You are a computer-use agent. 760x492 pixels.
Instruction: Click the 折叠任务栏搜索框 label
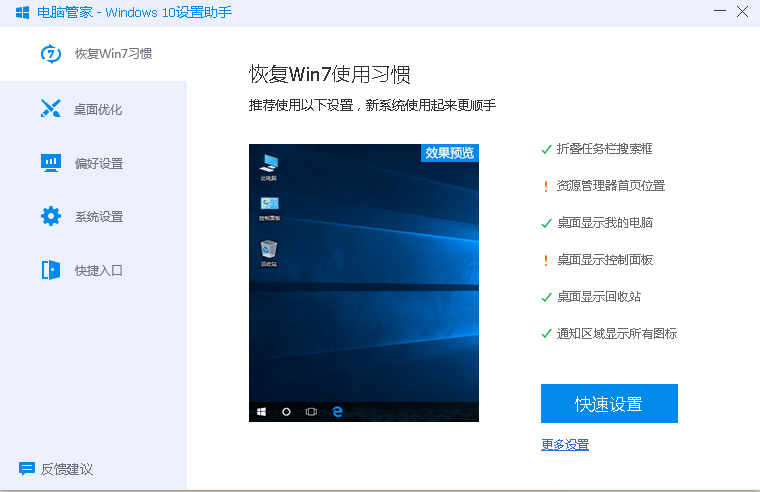604,149
